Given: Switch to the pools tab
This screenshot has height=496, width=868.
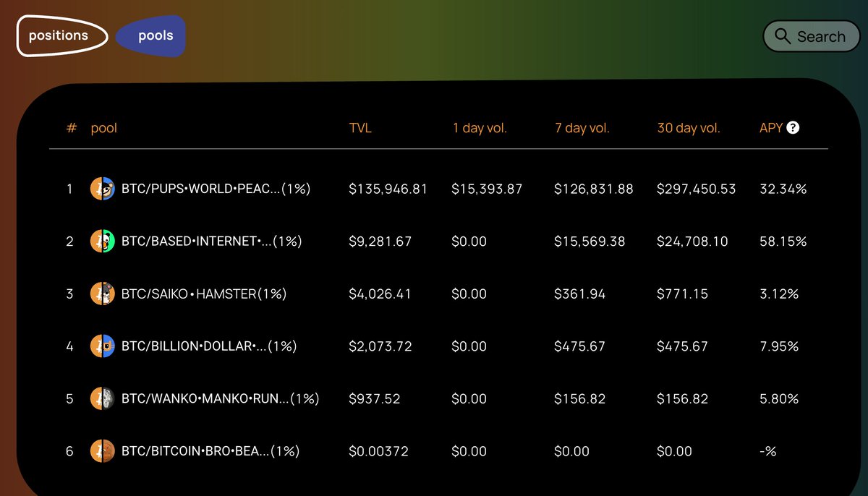Looking at the screenshot, I should point(151,35).
